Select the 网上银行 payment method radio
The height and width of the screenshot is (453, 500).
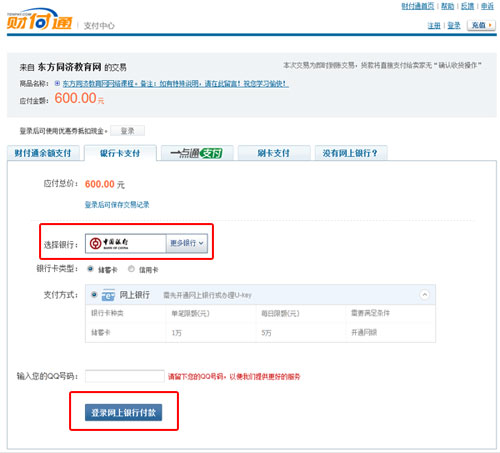click(x=94, y=295)
